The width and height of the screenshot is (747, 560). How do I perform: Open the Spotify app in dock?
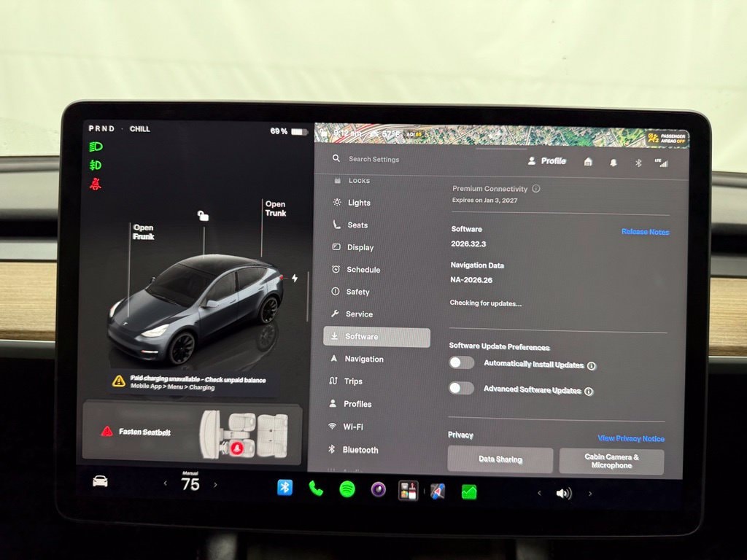(347, 489)
